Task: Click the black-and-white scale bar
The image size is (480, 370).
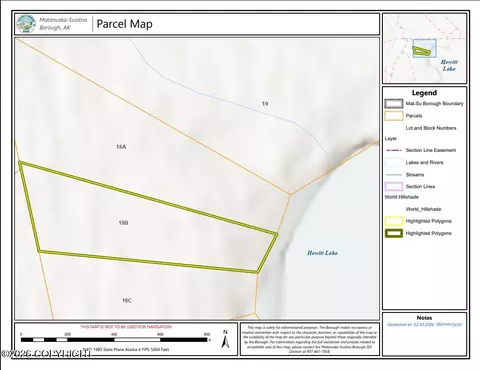Action: [114, 340]
